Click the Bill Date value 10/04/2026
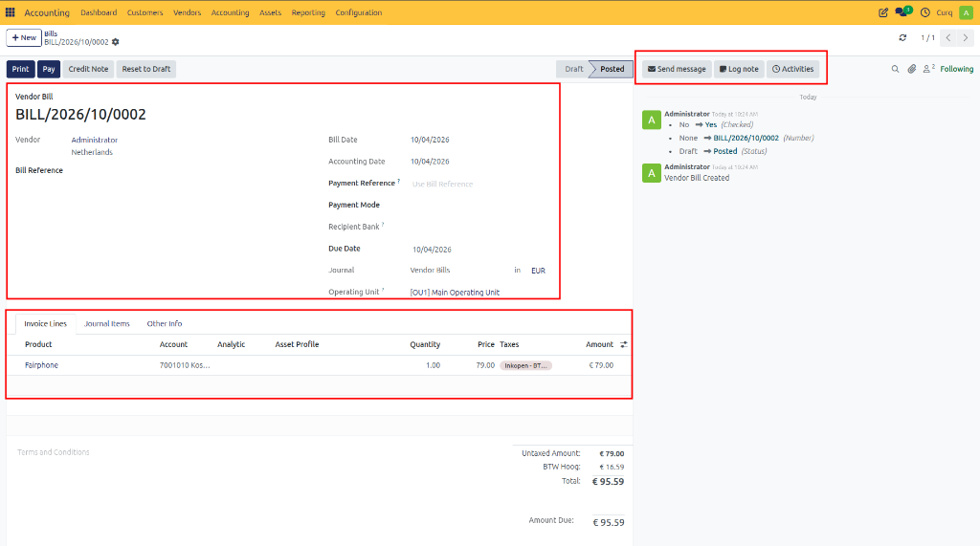 tap(430, 140)
